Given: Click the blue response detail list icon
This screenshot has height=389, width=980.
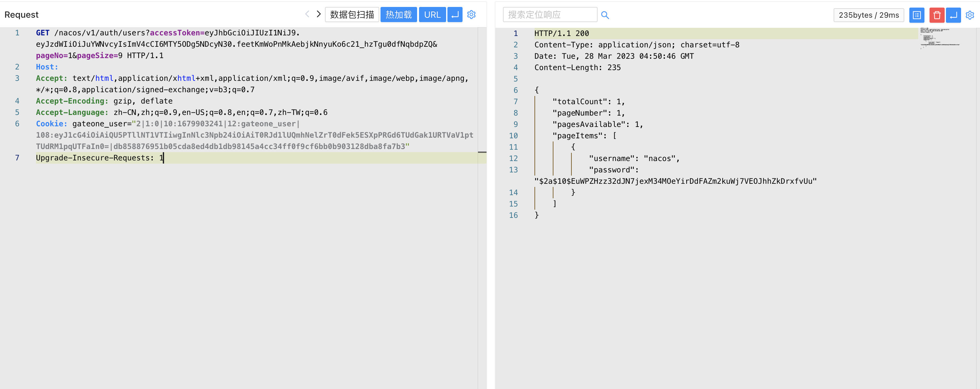Looking at the screenshot, I should coord(917,15).
